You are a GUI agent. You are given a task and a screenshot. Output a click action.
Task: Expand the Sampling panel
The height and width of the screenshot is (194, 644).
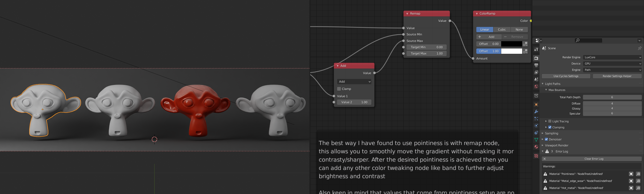click(x=551, y=133)
